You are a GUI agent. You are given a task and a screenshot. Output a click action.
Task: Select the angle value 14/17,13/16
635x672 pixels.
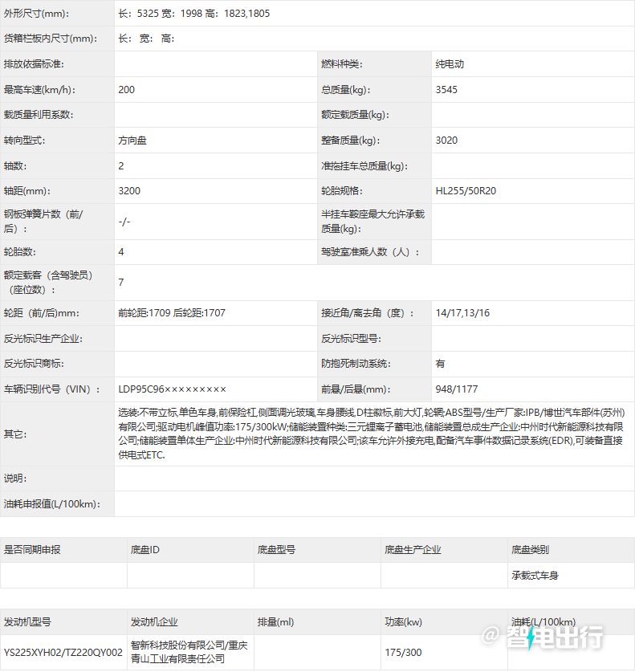[x=462, y=313]
